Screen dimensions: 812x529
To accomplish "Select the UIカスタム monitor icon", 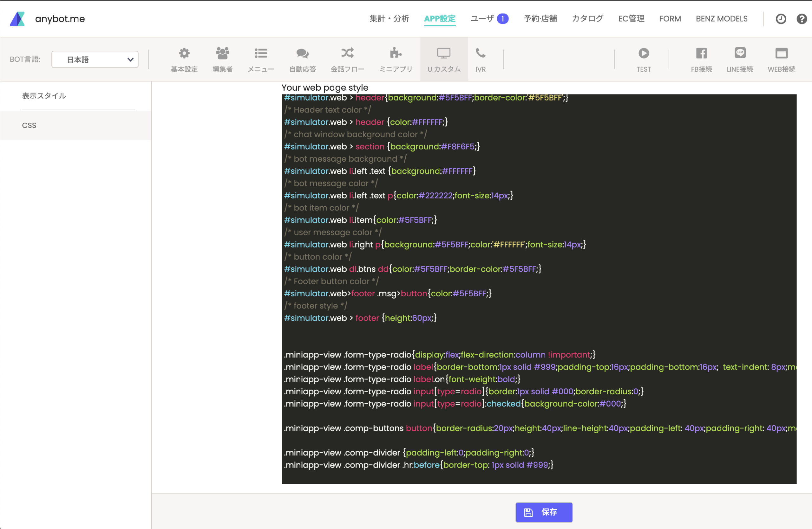I will click(444, 53).
